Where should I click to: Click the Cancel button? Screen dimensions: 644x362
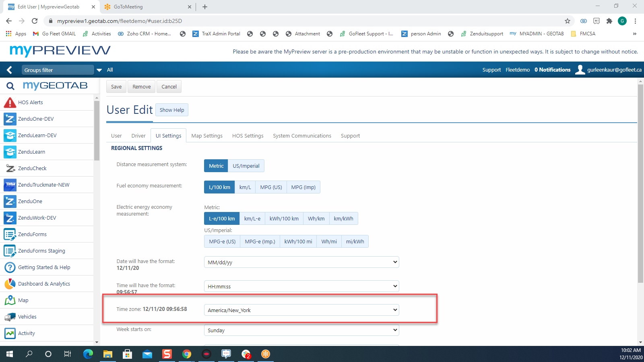click(x=169, y=86)
